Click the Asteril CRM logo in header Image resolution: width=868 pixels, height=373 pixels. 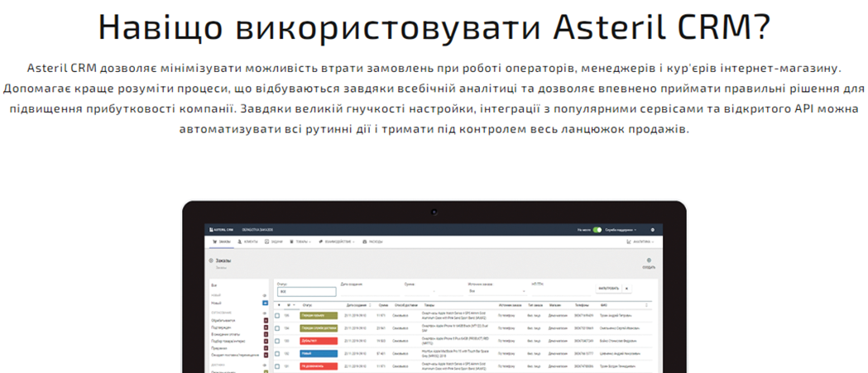[222, 229]
